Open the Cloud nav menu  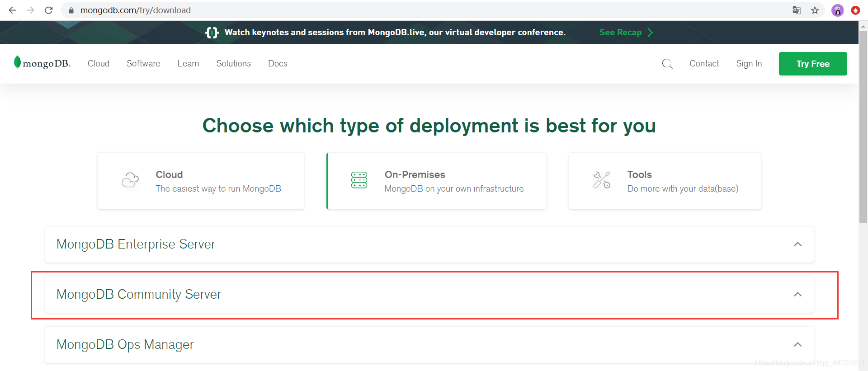[99, 64]
